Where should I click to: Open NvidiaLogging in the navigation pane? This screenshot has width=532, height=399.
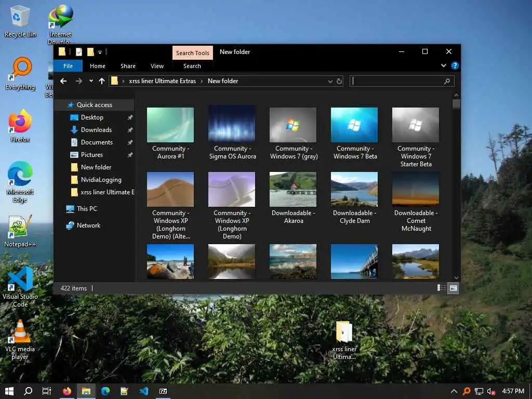tap(101, 180)
